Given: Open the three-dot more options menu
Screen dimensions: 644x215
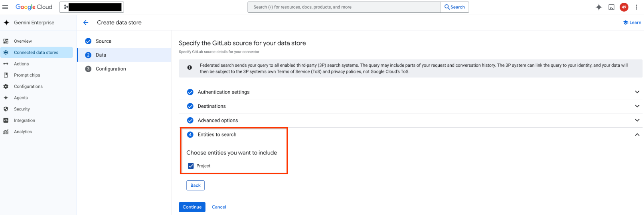Looking at the screenshot, I should (636, 7).
